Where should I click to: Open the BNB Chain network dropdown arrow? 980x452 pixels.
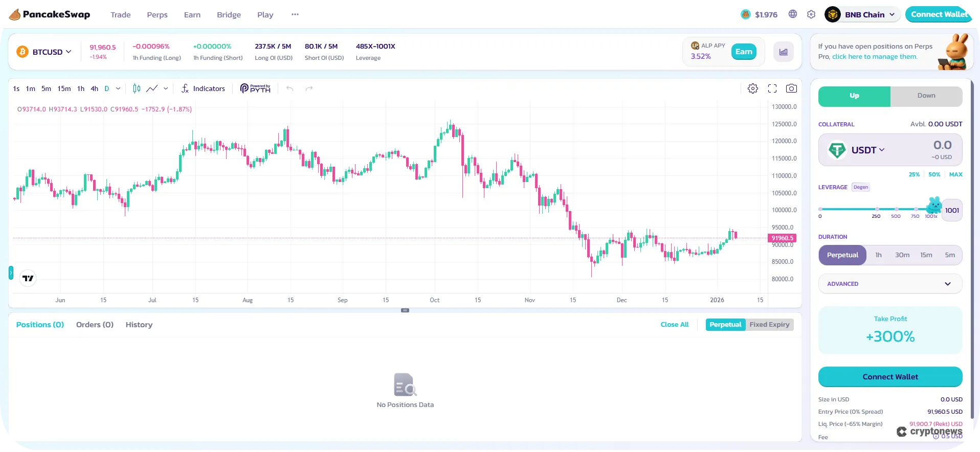[892, 14]
